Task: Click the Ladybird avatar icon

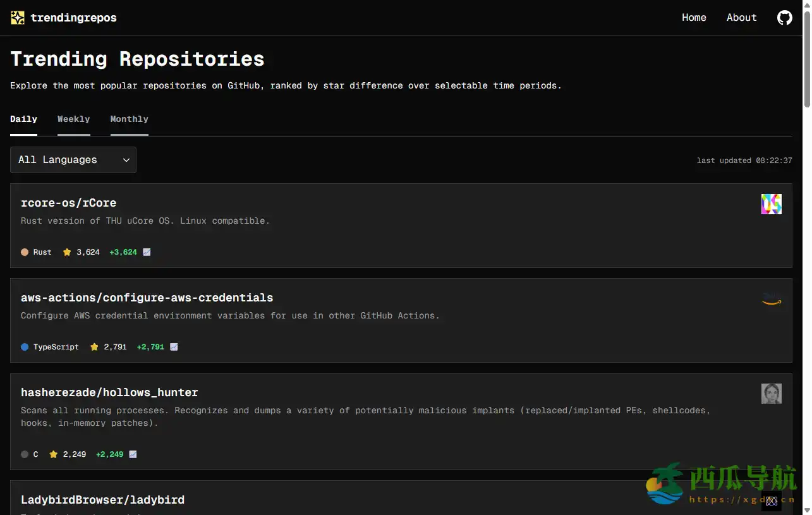Action: click(x=771, y=500)
